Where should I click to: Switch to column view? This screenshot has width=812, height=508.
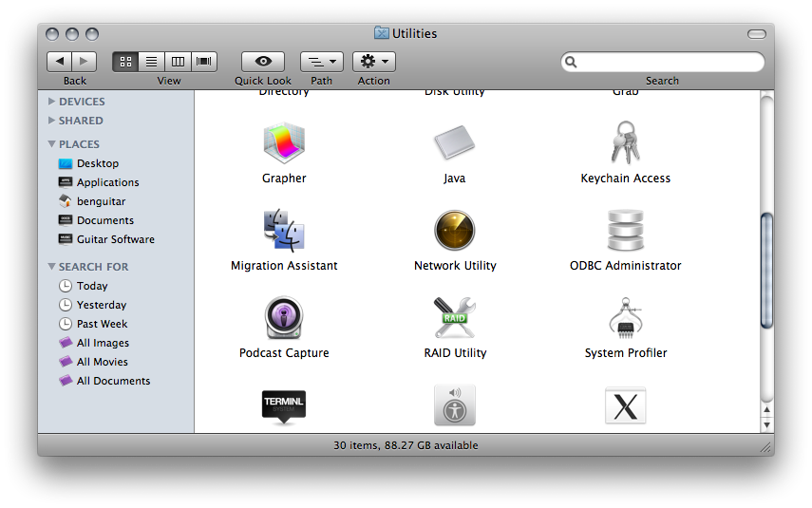click(x=178, y=62)
